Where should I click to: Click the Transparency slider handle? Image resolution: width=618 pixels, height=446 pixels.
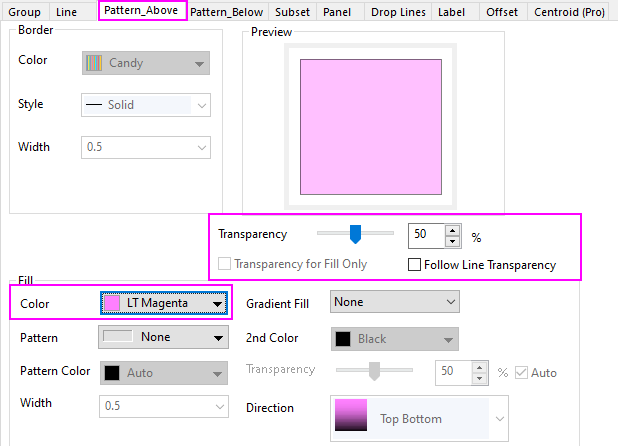tap(354, 234)
